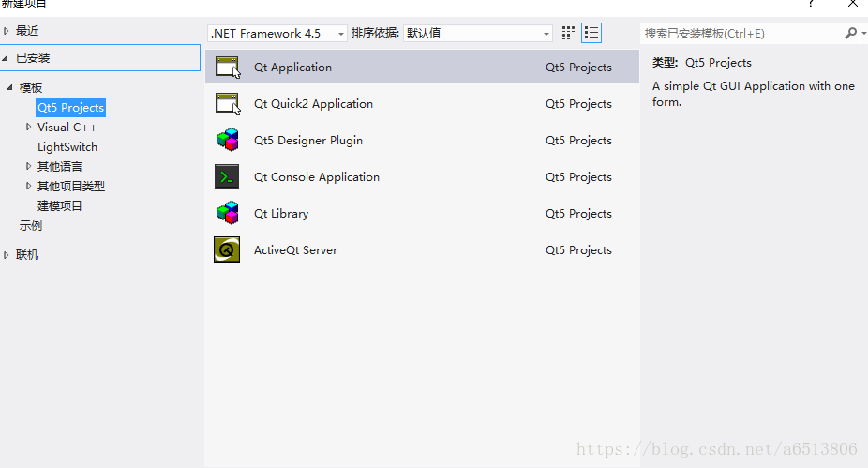Click the dialog help question-mark button

pyautogui.click(x=811, y=4)
